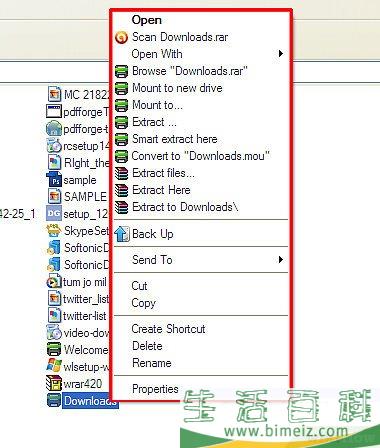Select the rcsetup14 disc icon
Screen dimensions: 380x448
click(x=54, y=145)
